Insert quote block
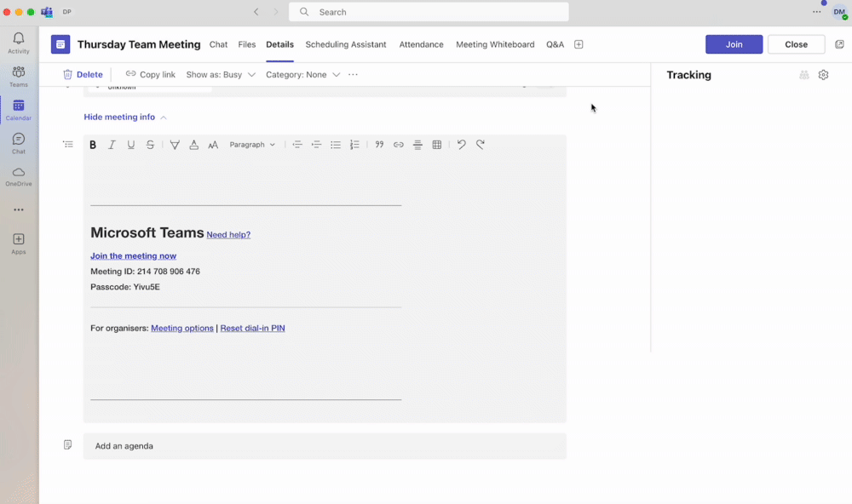The image size is (852, 504). tap(379, 145)
